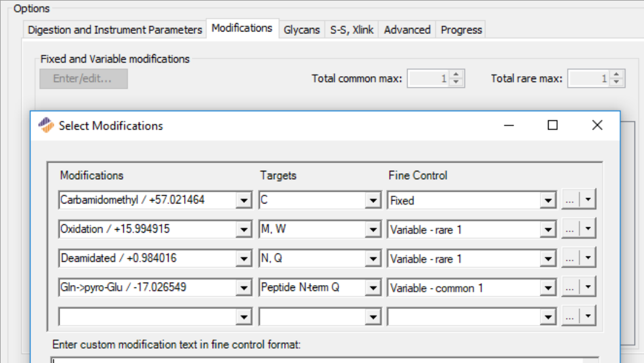Open the Deamidated modification dropdown
Viewport: 644px width, 363px height.
point(244,259)
